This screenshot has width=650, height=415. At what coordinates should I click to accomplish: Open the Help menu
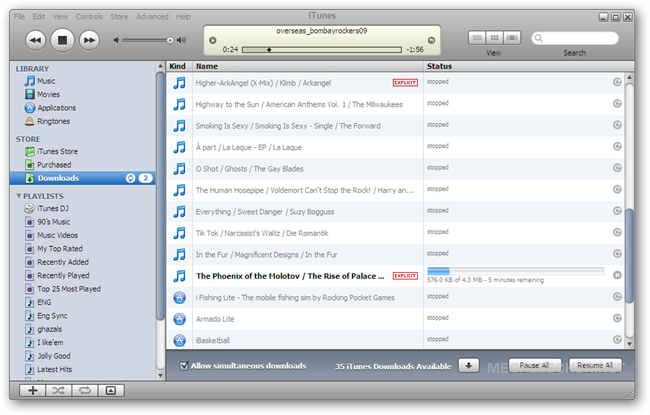coord(183,17)
